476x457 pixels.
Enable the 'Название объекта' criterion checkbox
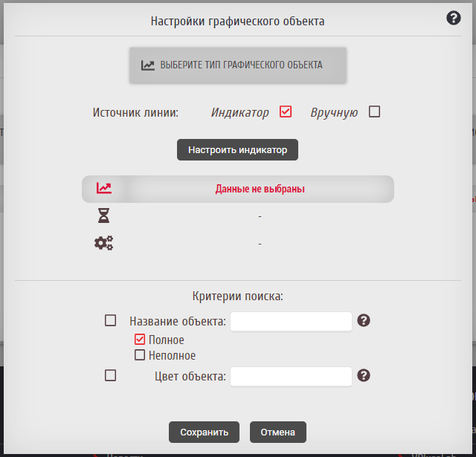click(x=111, y=321)
